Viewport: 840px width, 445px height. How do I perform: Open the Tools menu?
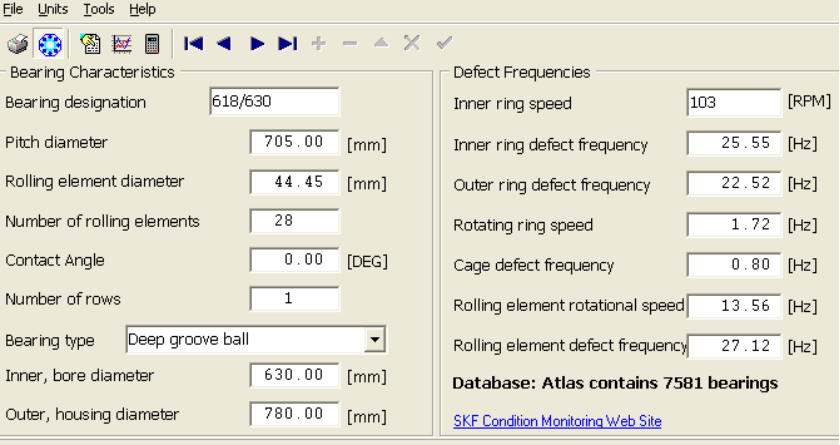pos(99,9)
